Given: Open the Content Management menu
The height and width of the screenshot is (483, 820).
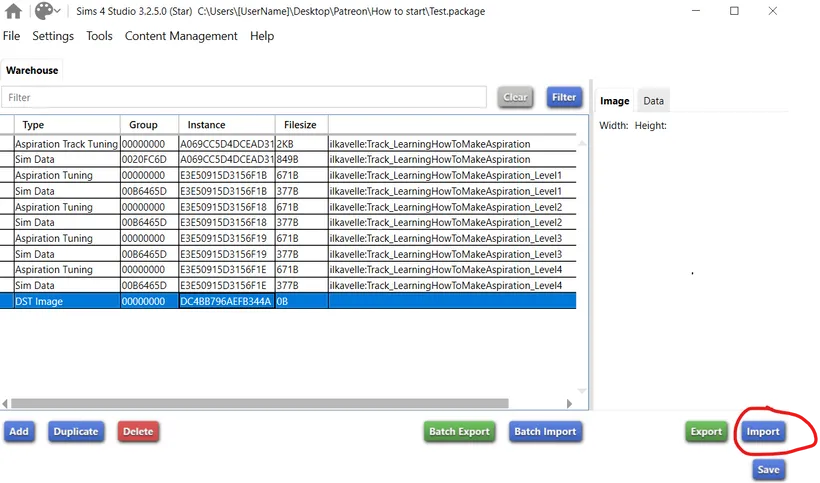Looking at the screenshot, I should [x=181, y=36].
